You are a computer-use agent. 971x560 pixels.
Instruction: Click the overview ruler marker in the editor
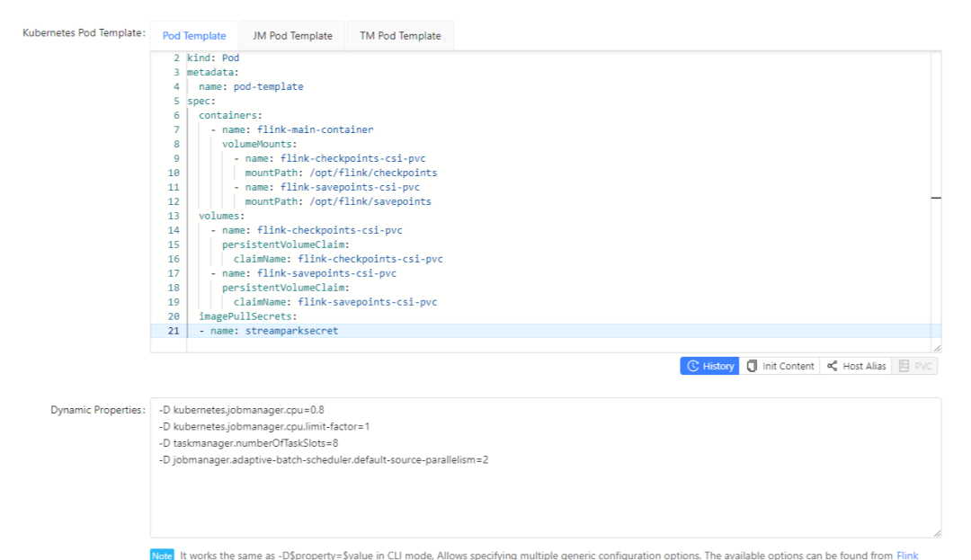(936, 196)
